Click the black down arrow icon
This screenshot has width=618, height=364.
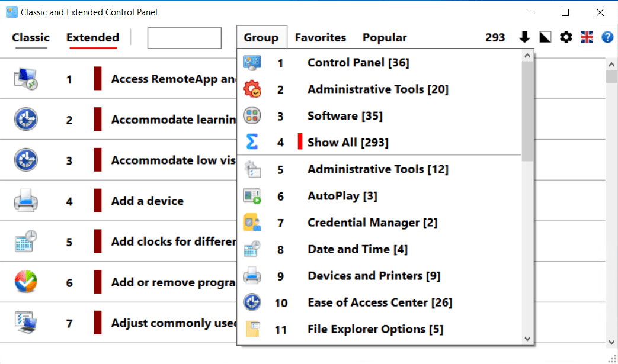pyautogui.click(x=524, y=37)
